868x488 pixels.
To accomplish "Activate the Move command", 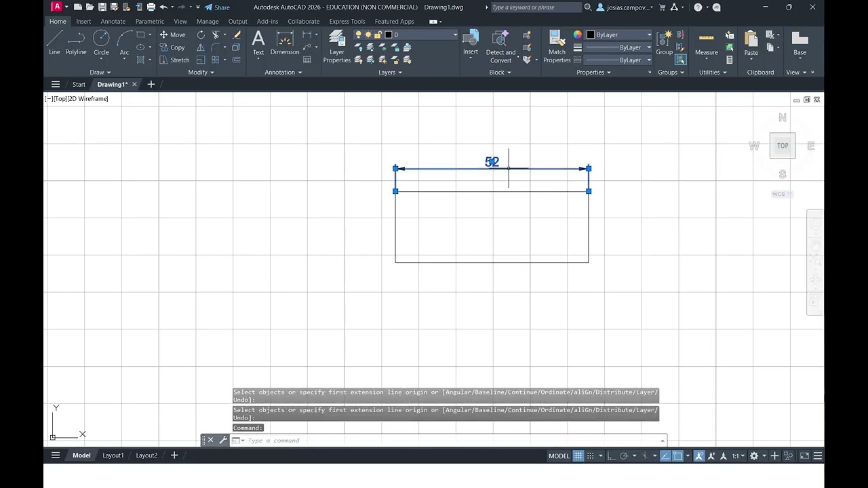I will point(172,35).
